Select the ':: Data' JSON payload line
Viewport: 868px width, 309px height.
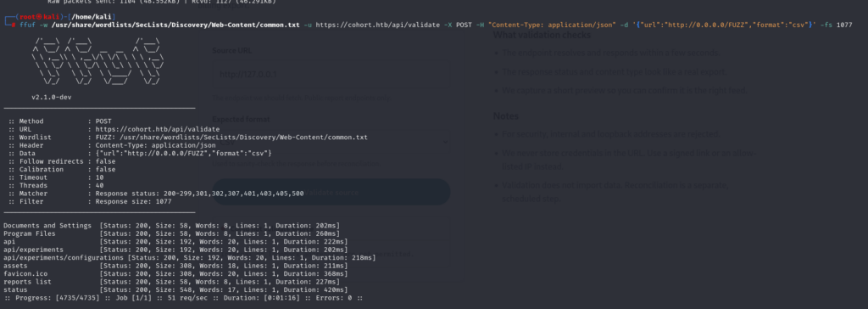pos(140,153)
